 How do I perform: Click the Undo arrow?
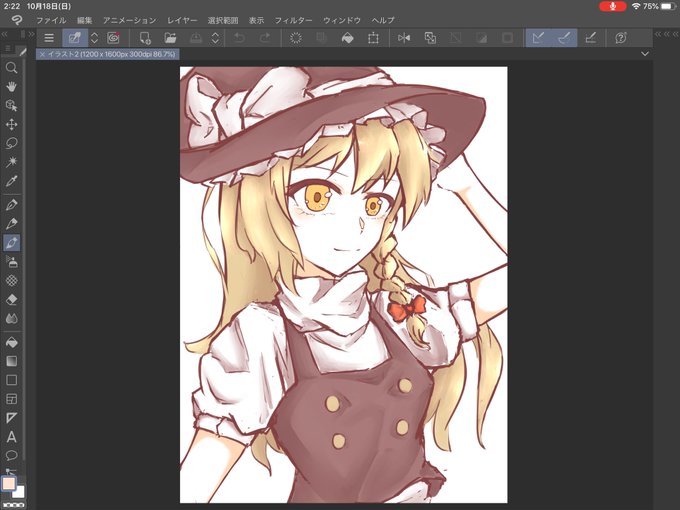pos(239,38)
